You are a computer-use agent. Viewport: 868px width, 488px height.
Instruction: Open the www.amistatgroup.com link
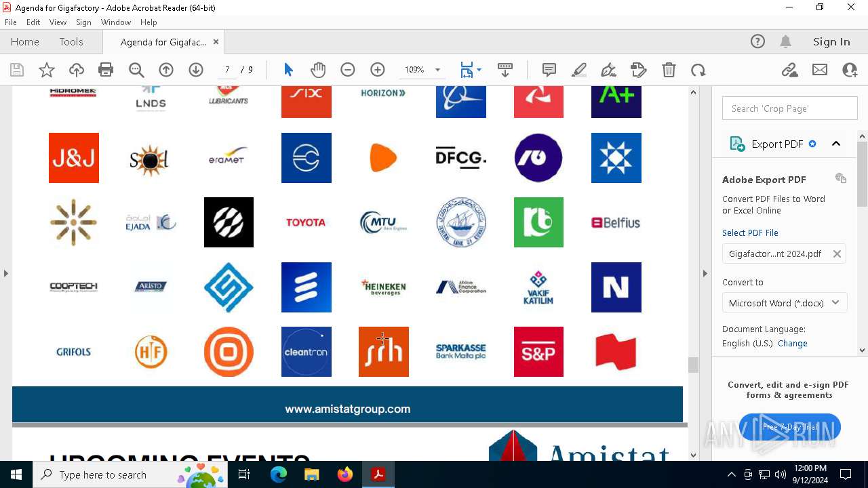347,409
